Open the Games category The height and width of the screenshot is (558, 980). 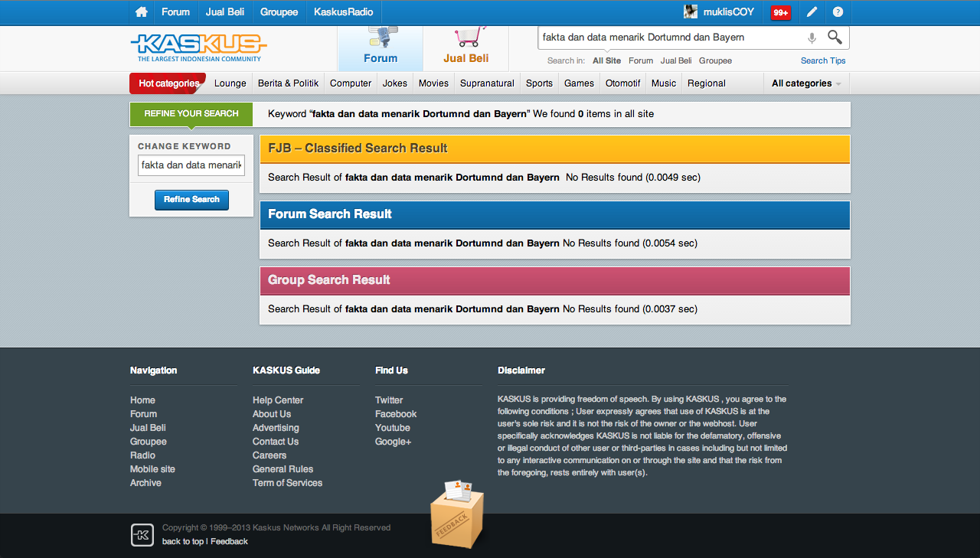(x=579, y=83)
